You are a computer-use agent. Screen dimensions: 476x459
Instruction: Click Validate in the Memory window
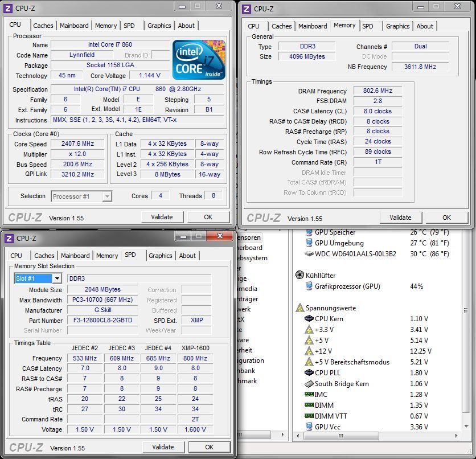[401, 218]
